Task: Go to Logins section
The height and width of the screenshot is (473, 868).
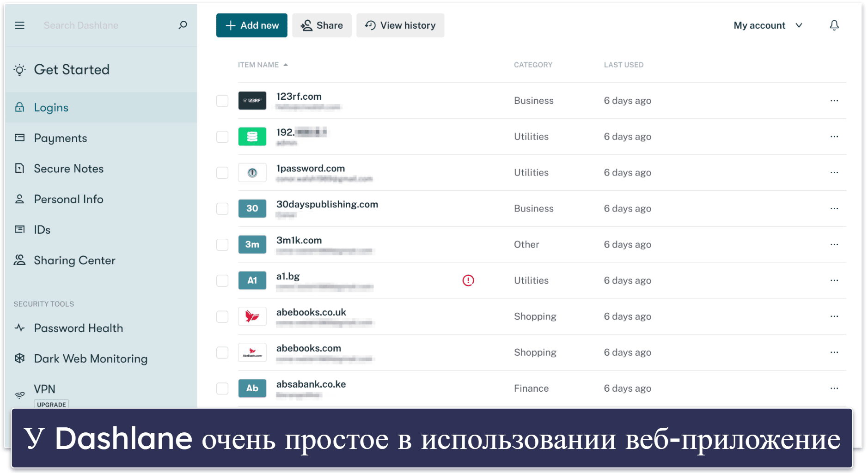Action: tap(101, 108)
